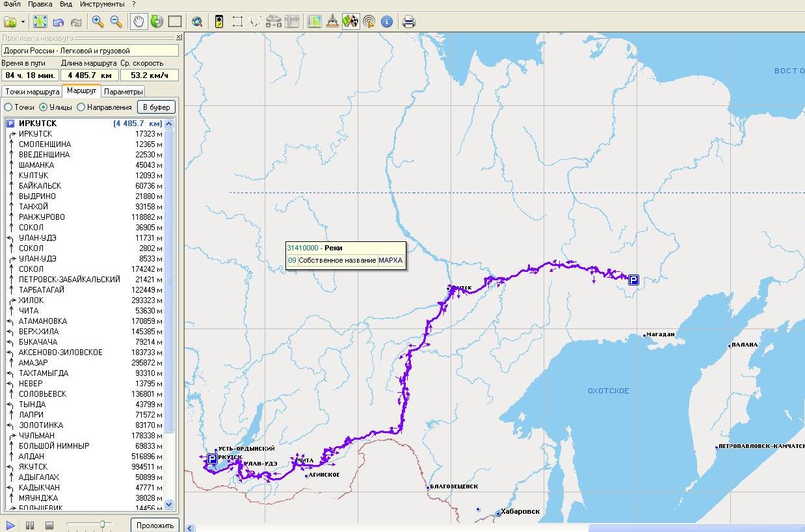
Task: Click the zoom in magnifier tool
Action: click(x=98, y=21)
